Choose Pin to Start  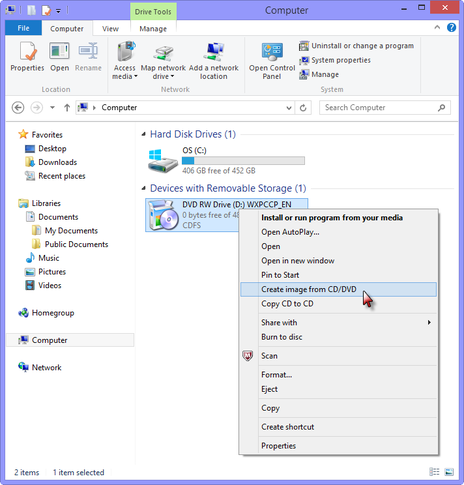(x=338, y=275)
